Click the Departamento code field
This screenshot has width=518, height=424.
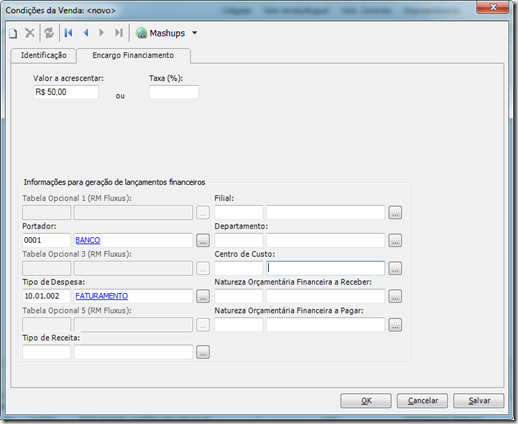tap(239, 240)
